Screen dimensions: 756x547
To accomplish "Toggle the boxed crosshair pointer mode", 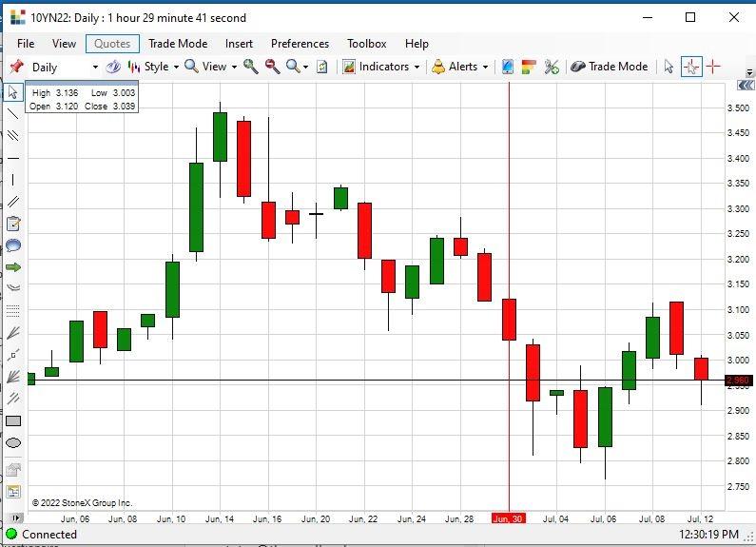I will pos(691,67).
